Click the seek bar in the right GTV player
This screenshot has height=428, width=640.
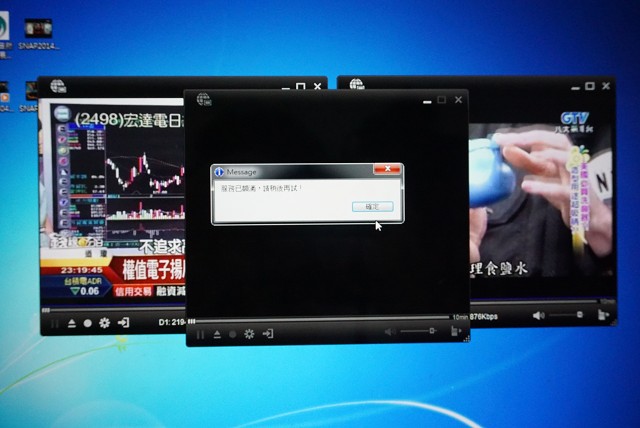point(535,302)
